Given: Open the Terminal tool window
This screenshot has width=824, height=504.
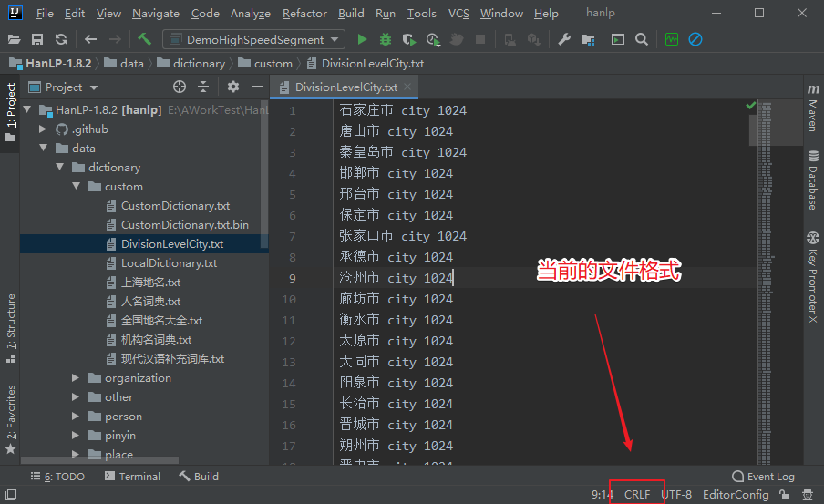Looking at the screenshot, I should [132, 476].
